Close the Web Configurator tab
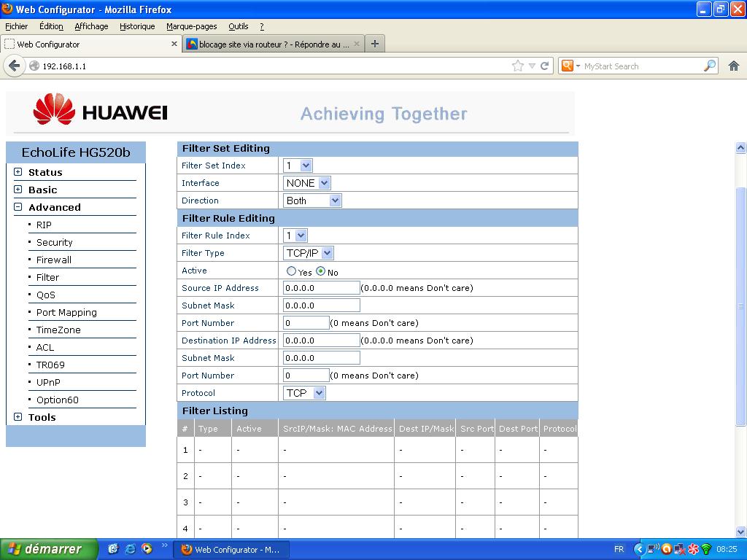 coord(174,44)
